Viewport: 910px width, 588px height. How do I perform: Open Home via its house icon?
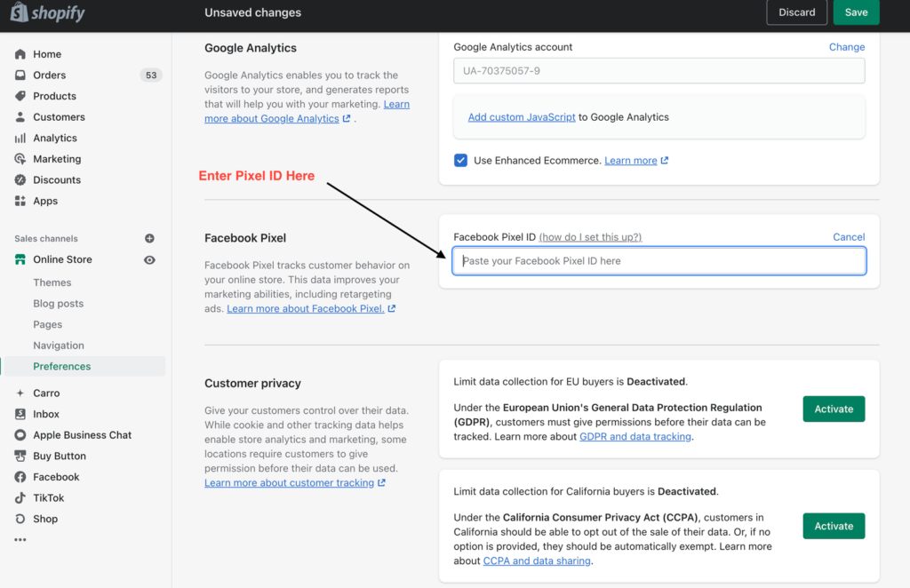pos(20,54)
